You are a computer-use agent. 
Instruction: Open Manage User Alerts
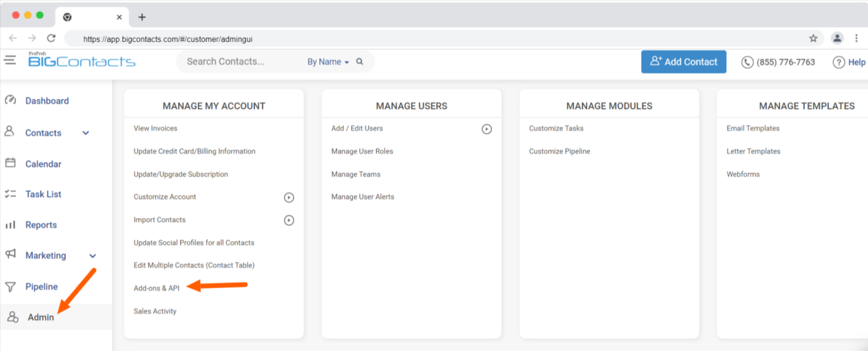pos(363,197)
